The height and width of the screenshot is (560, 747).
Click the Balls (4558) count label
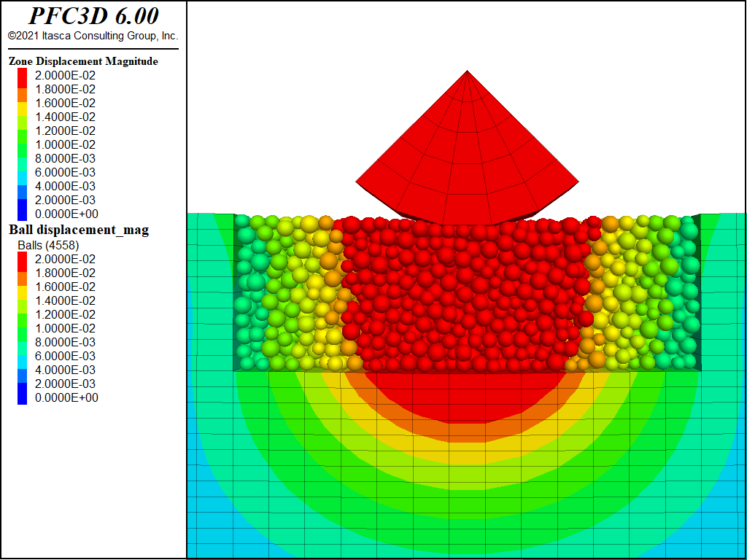coord(49,245)
